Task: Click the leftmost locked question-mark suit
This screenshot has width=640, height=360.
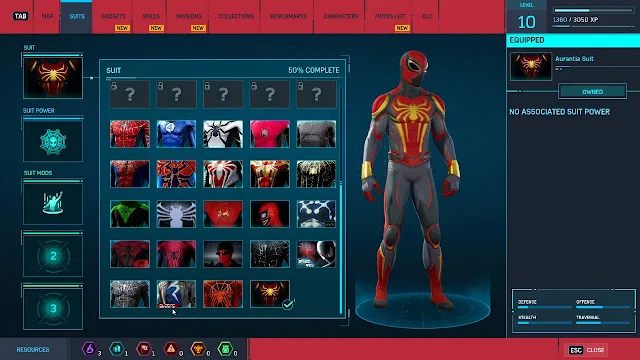Action: point(130,94)
